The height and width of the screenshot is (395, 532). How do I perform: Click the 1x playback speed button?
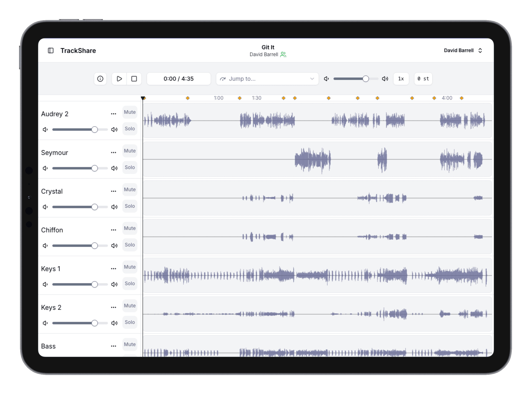click(401, 79)
